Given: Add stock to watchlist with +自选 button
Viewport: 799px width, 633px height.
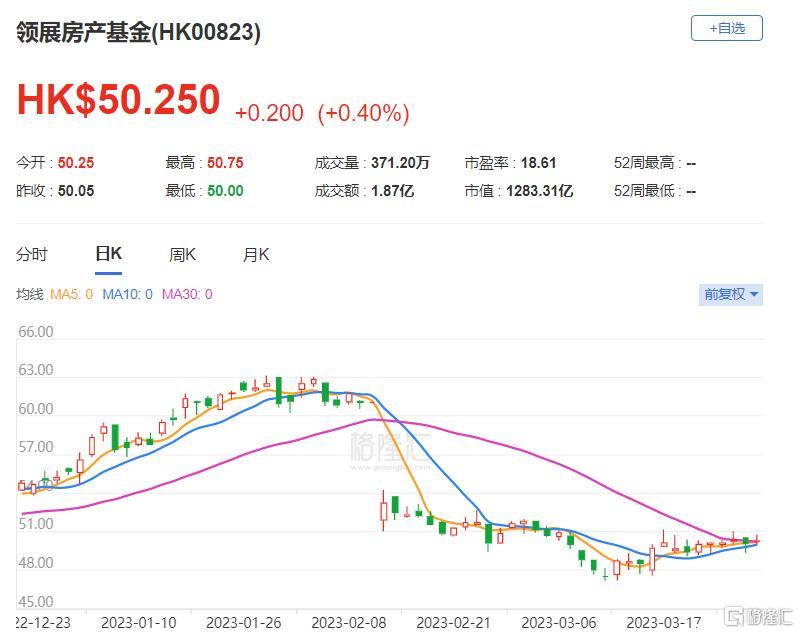Looking at the screenshot, I should tap(727, 28).
